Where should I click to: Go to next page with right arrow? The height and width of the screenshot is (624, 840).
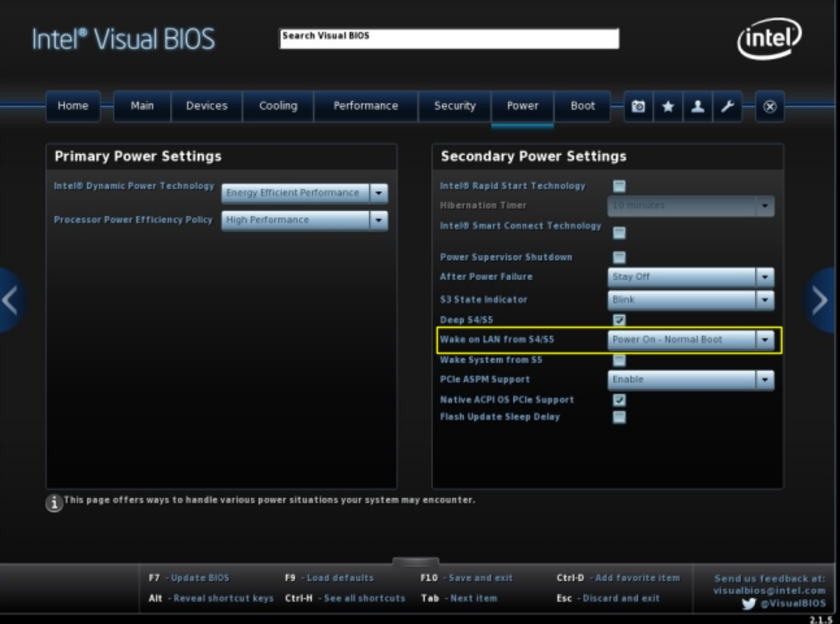tap(820, 300)
